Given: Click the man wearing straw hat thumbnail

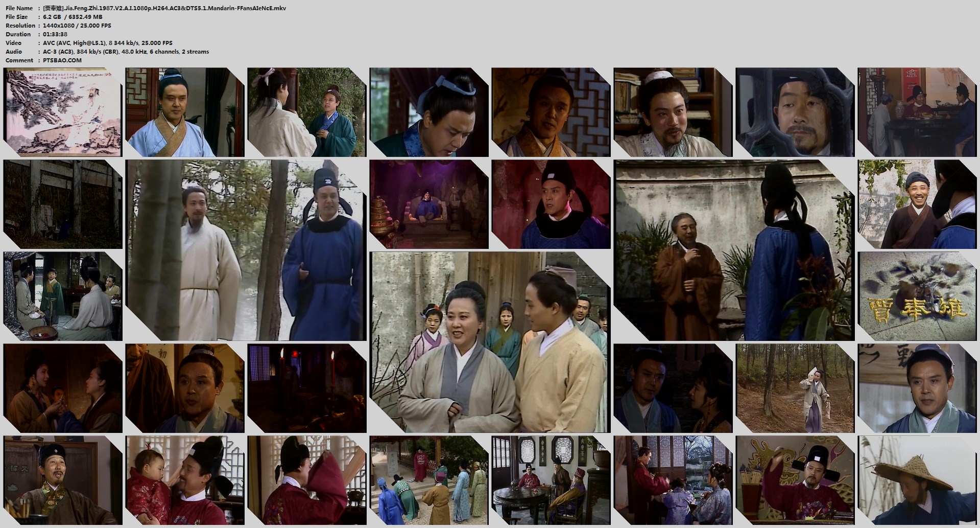Looking at the screenshot, I should (x=918, y=480).
